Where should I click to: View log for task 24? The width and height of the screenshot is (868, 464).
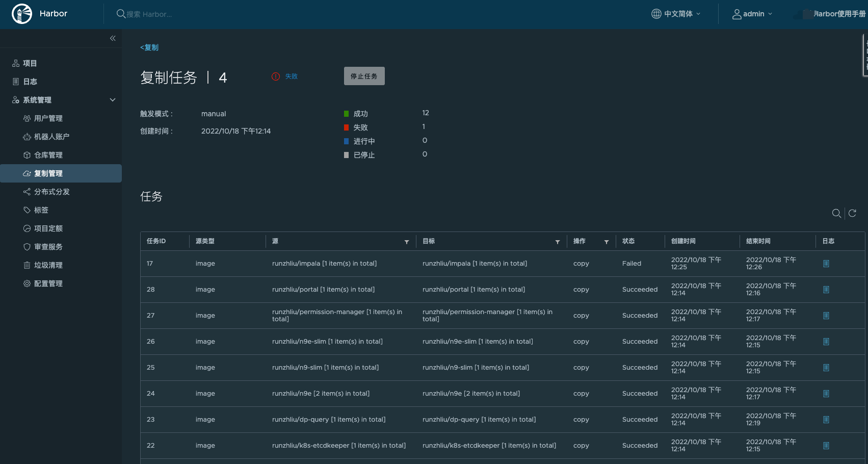(826, 394)
